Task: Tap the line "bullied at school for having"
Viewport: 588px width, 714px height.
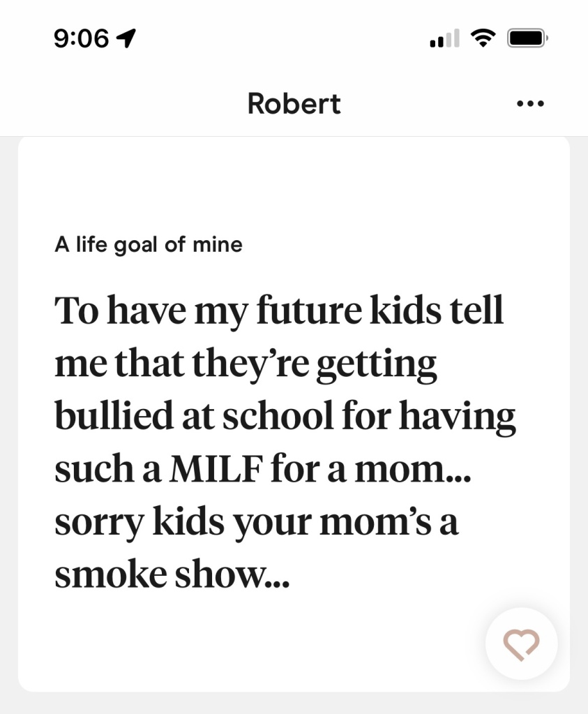Action: point(285,416)
